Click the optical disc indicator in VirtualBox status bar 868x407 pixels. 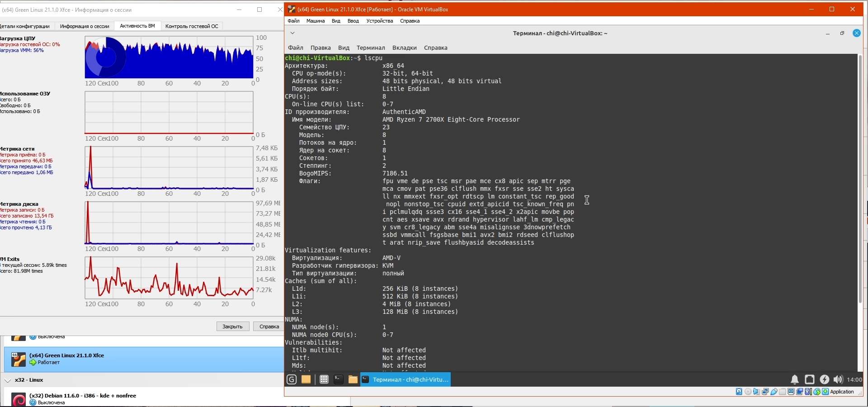point(748,392)
